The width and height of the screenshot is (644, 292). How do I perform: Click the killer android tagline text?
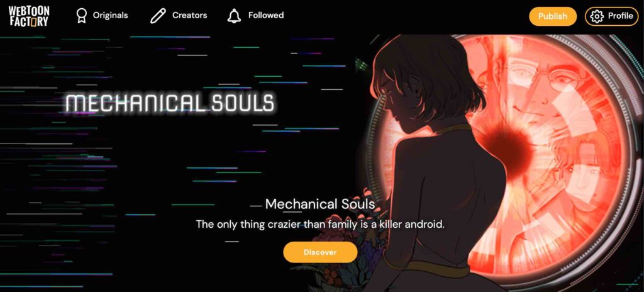coord(320,225)
